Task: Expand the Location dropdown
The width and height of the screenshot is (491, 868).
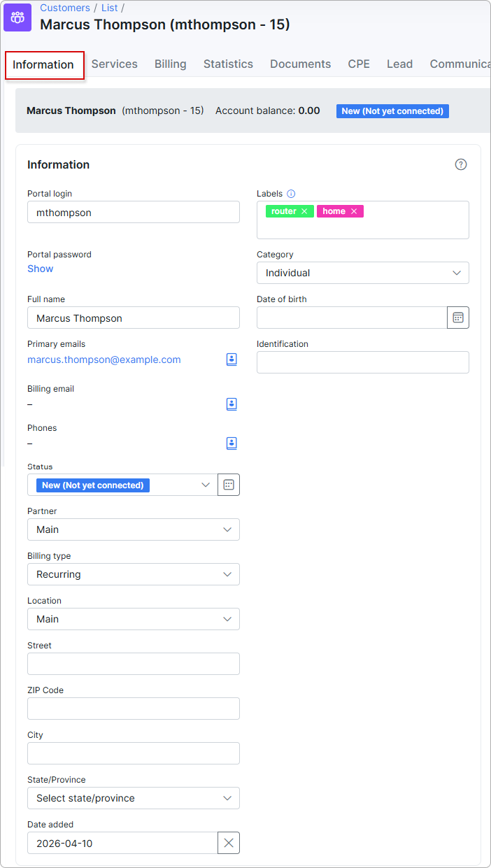Action: pos(134,619)
